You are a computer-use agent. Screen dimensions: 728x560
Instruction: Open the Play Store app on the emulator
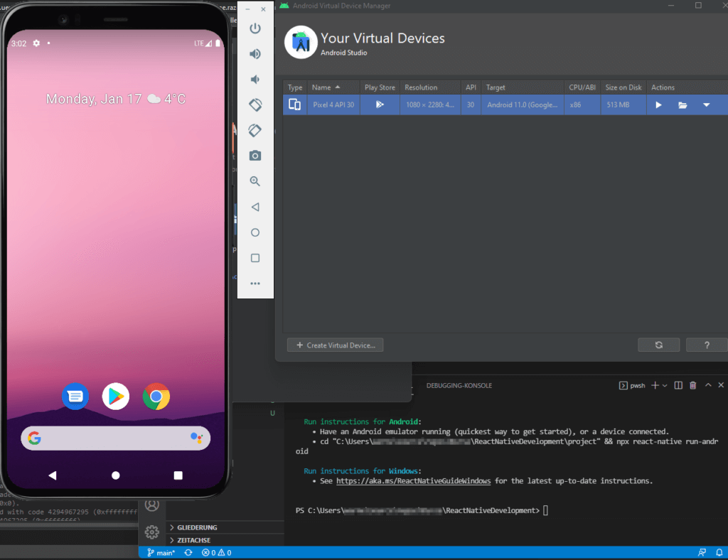coord(115,397)
